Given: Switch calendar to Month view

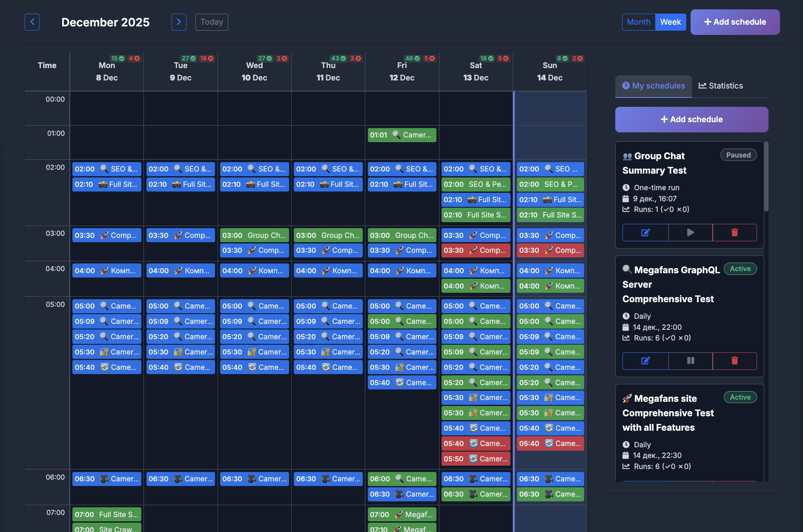Looking at the screenshot, I should click(638, 22).
